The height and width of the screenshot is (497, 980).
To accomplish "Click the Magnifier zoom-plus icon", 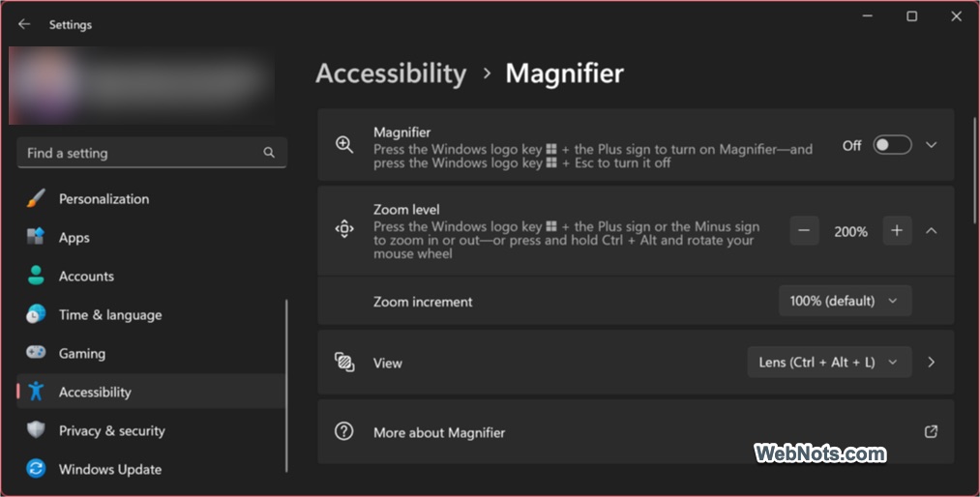I will coord(344,145).
